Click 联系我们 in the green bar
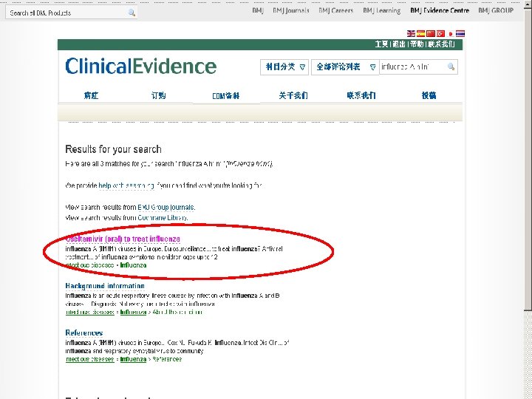532x399 pixels. pyautogui.click(x=440, y=44)
